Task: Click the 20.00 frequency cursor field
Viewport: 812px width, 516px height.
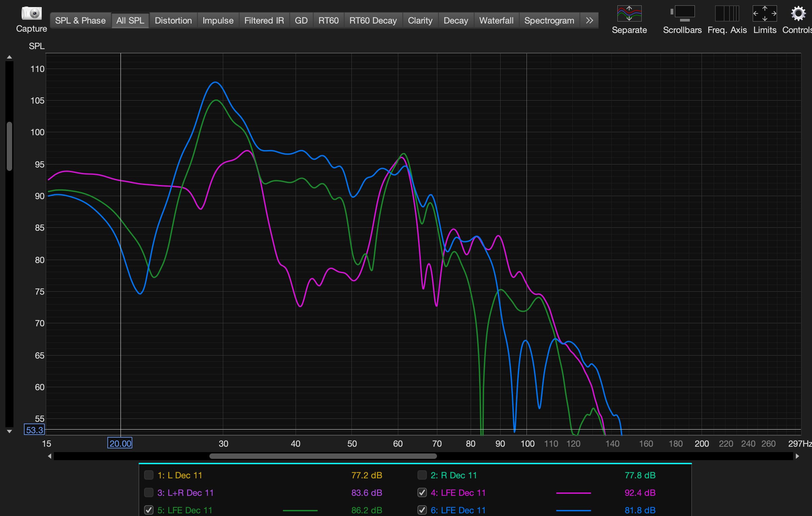Action: [120, 443]
